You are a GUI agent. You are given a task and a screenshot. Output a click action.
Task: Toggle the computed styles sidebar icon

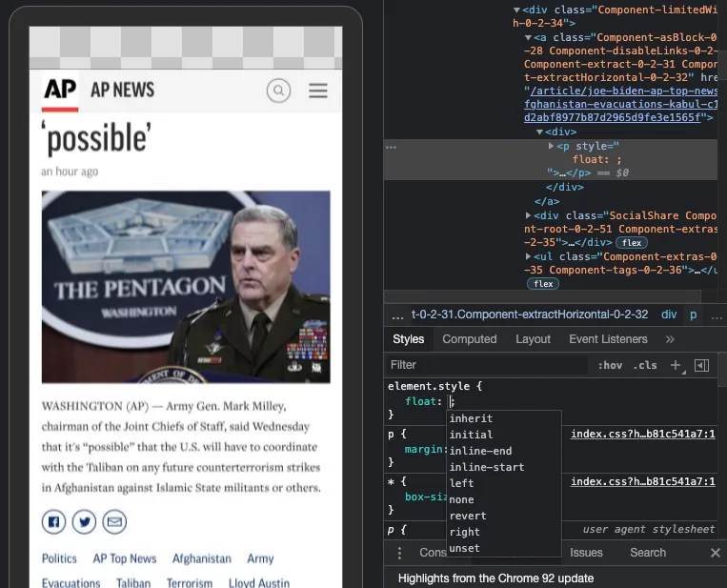701,365
